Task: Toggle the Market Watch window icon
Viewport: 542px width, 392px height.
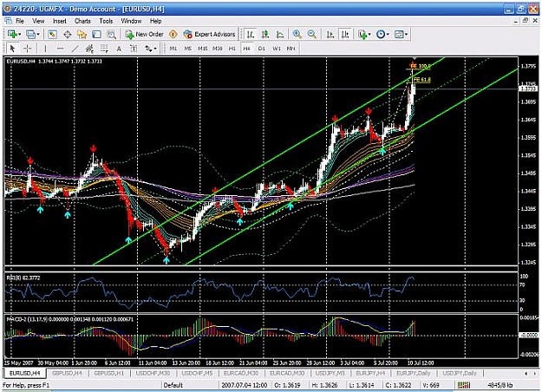Action: pyautogui.click(x=52, y=34)
